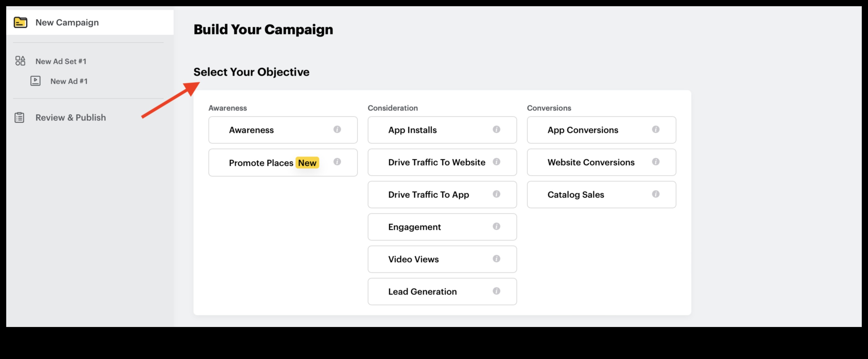Show info for the Awareness objective
The height and width of the screenshot is (359, 868).
(x=337, y=129)
